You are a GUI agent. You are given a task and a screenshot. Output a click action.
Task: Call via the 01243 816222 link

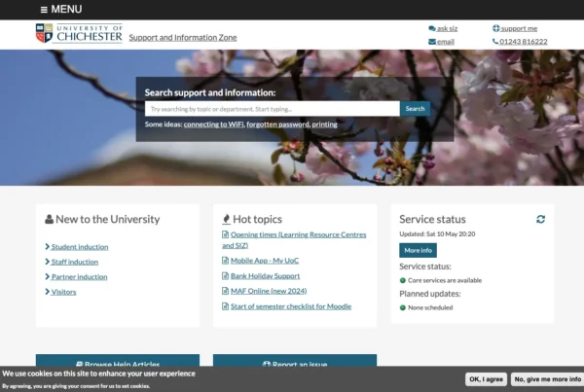point(524,41)
